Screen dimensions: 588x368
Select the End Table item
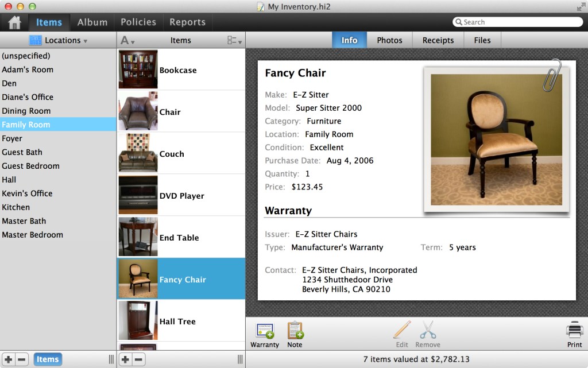pos(181,237)
